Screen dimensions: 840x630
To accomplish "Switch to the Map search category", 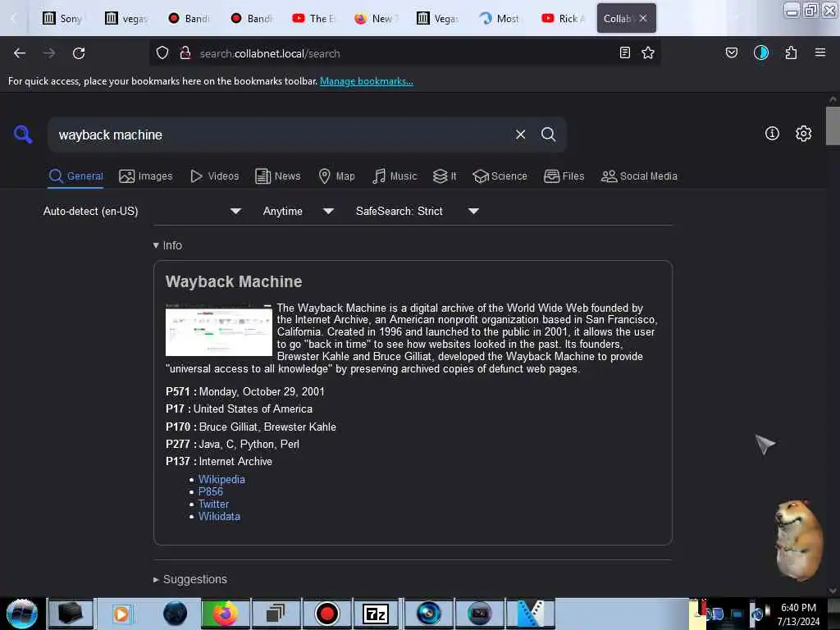I will [336, 176].
